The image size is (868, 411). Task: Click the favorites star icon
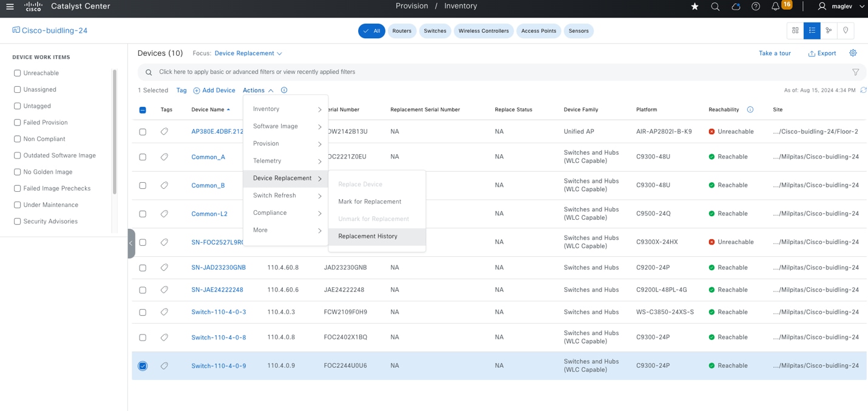coord(694,7)
